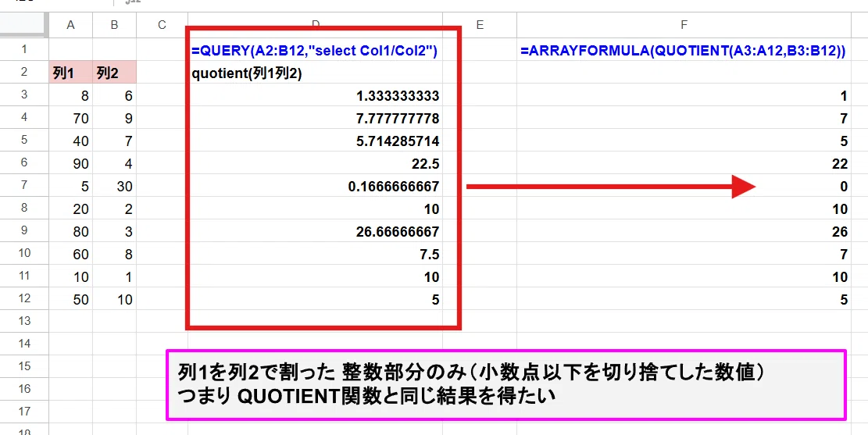The image size is (868, 435).
Task: Select column F cell with value 26
Action: tap(684, 231)
